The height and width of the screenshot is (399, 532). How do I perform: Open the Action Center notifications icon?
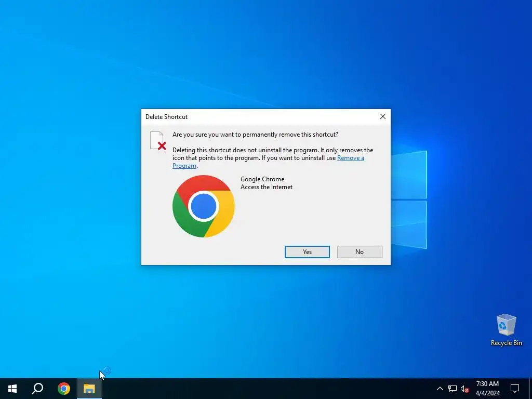coord(515,389)
